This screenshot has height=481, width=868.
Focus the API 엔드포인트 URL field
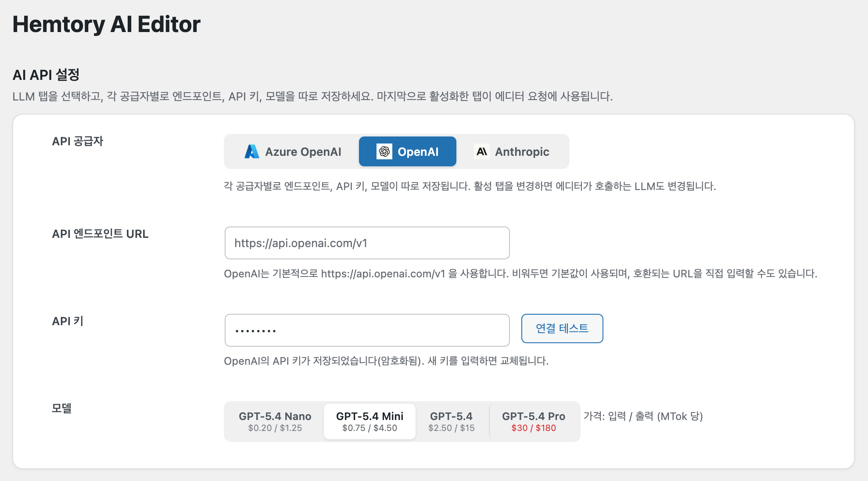[367, 243]
